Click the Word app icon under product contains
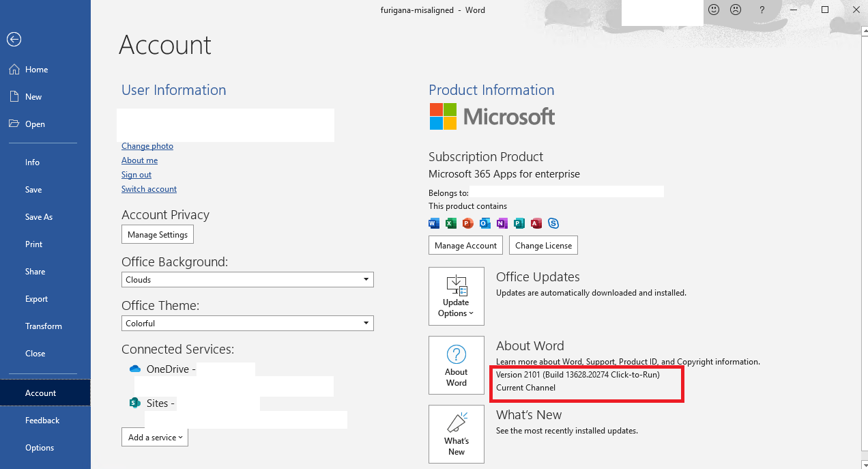The image size is (868, 469). tap(434, 223)
